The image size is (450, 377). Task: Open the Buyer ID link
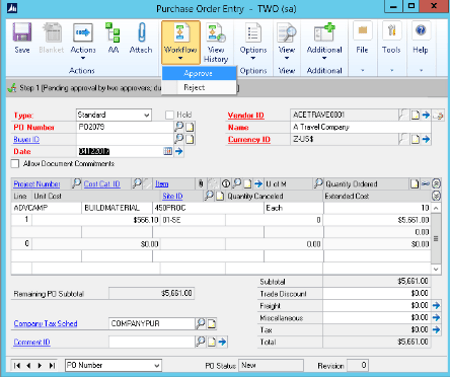pyautogui.click(x=26, y=139)
